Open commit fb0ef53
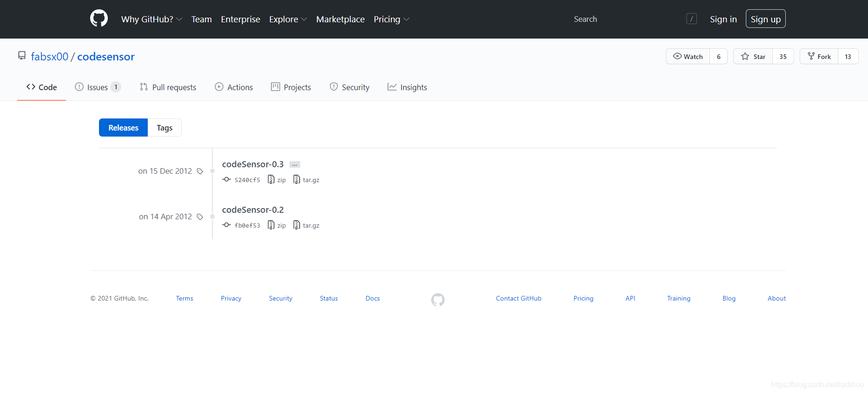868x393 pixels. point(242,225)
